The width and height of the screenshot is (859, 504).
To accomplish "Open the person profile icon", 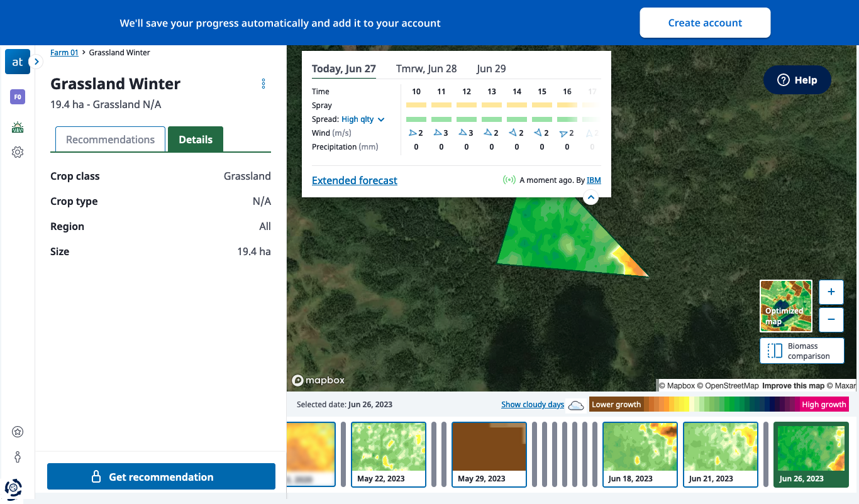I will click(18, 457).
